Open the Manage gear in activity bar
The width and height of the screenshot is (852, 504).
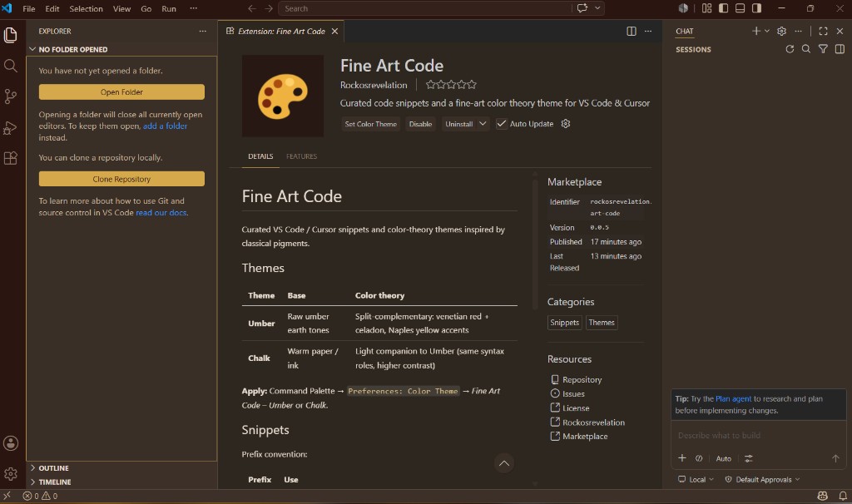point(10,474)
